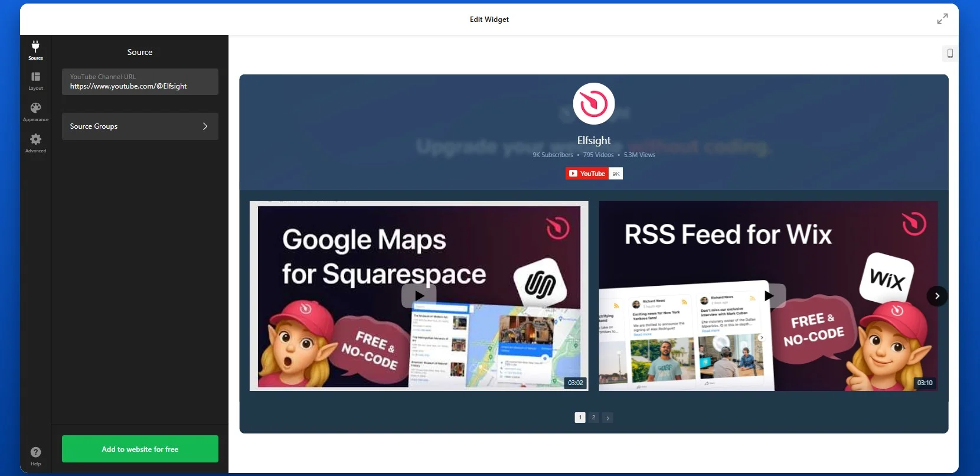Open RSS Feed for Wix thumbnail

pos(769,296)
